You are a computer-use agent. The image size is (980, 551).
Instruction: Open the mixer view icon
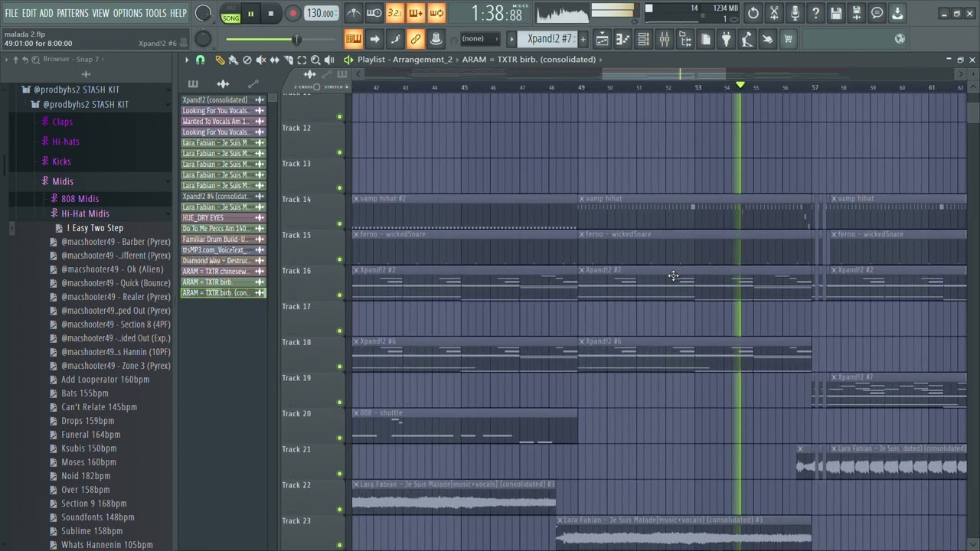(x=664, y=39)
